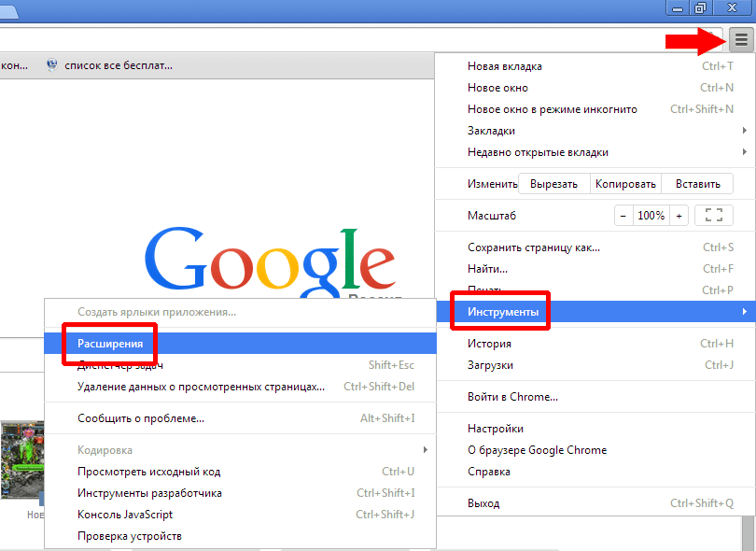Click bookmark favicon for 'список все бесплат...'
Viewport: 756px width, 551px height.
52,64
